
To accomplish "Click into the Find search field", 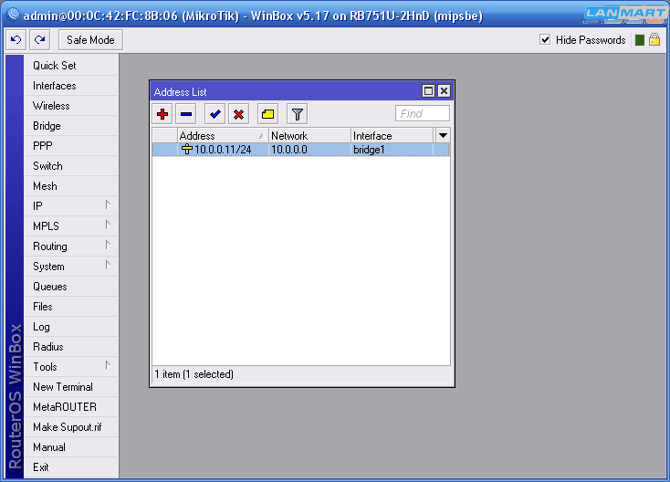I will pos(422,114).
